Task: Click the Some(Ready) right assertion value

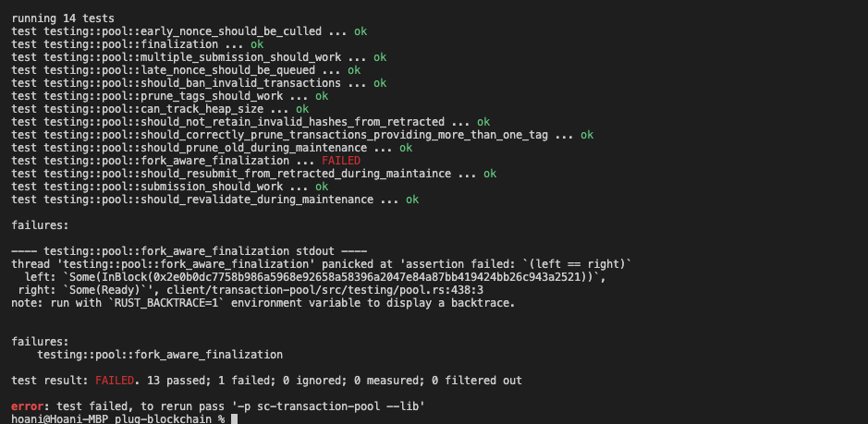Action: pos(96,290)
